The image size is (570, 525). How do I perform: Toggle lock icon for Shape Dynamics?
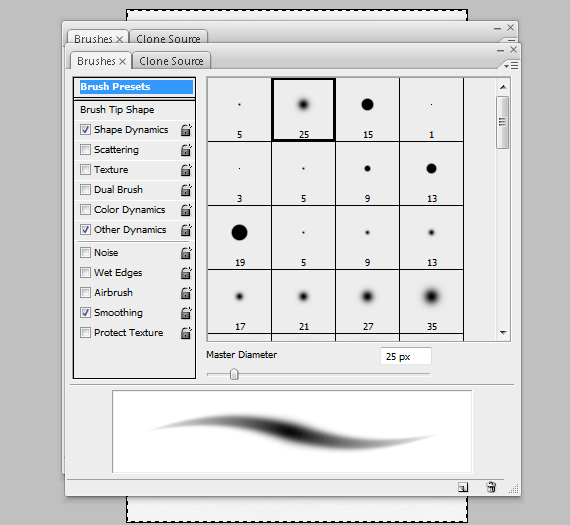[x=186, y=130]
